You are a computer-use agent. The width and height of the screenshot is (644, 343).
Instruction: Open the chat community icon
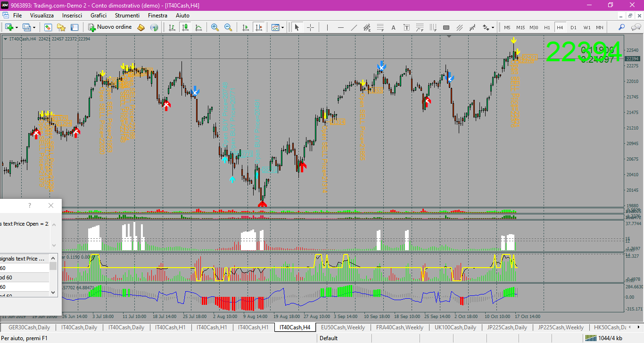click(635, 27)
